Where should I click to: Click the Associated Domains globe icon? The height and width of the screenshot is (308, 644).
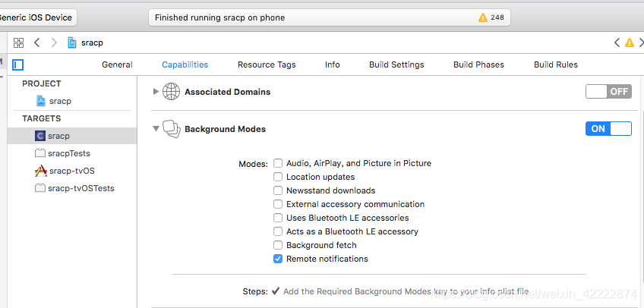pyautogui.click(x=172, y=92)
